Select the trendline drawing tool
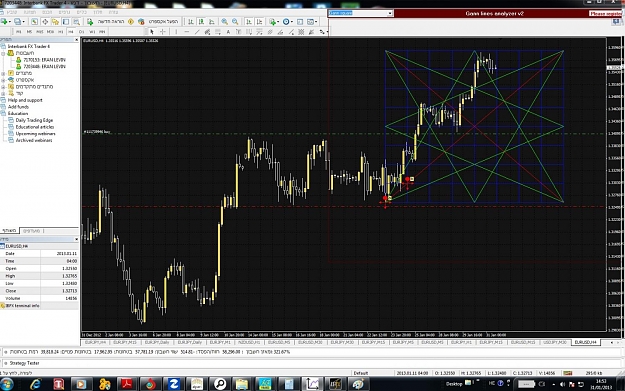This screenshot has height=391, width=625. pyautogui.click(x=197, y=31)
